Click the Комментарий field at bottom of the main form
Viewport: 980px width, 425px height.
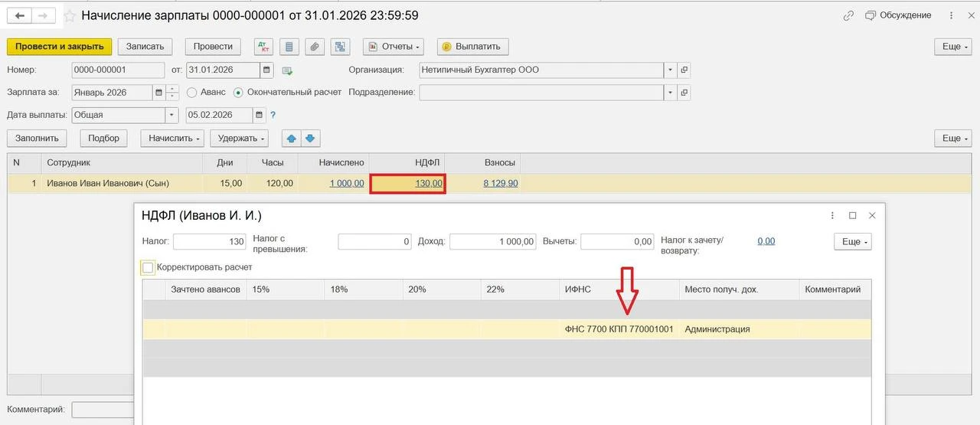103,410
